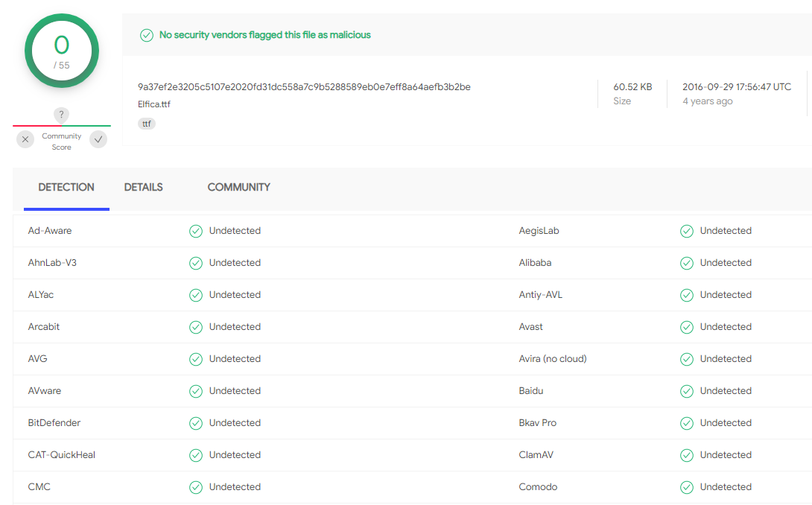Screen dimensions: 812x505
Task: Click the community score downvote X icon
Action: coord(25,139)
